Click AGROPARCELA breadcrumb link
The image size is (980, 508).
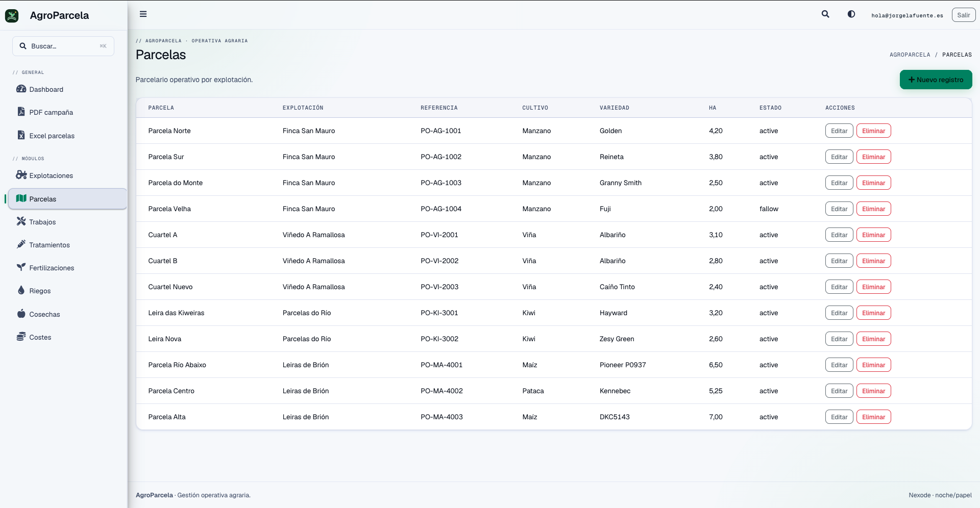click(910, 55)
